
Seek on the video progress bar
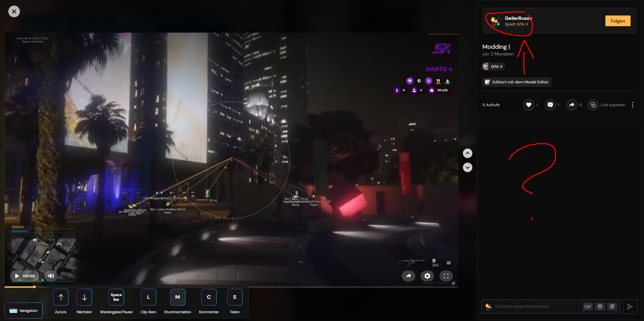[x=231, y=287]
